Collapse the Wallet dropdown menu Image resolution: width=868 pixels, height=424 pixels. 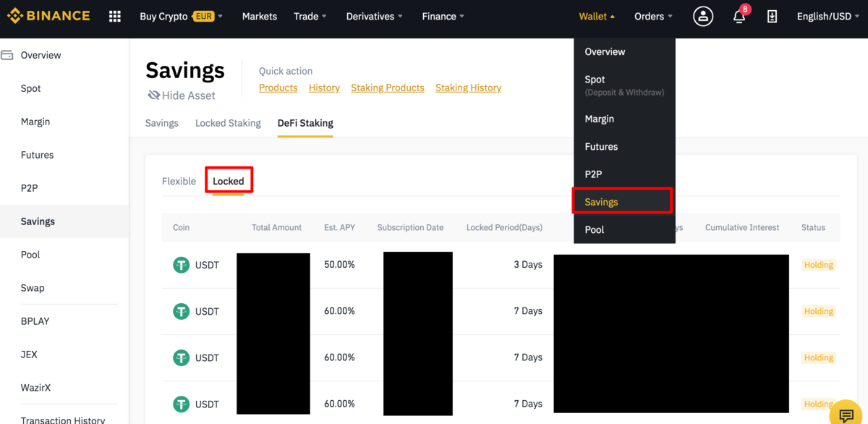pos(597,16)
